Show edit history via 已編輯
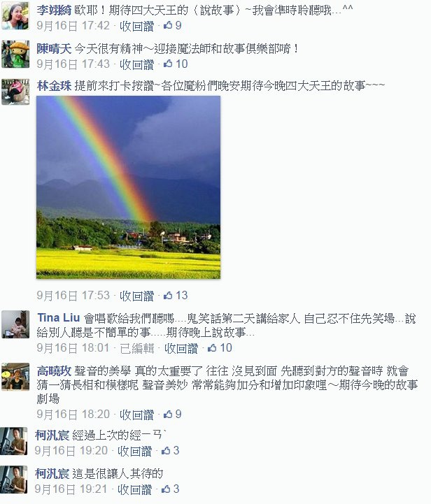 click(136, 348)
